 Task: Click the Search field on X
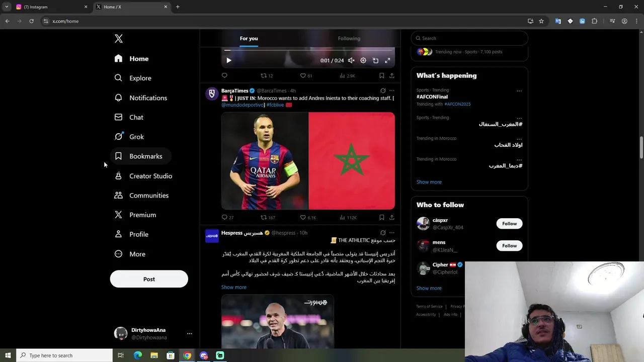469,38
